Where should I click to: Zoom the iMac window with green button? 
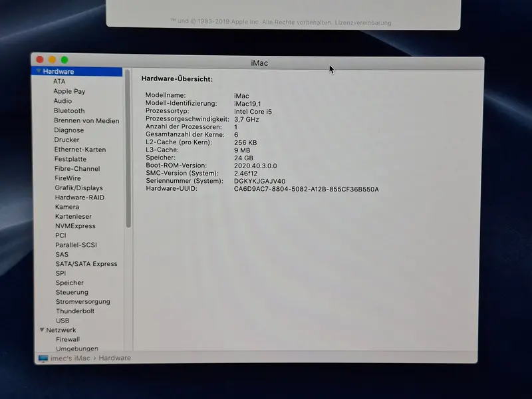[x=65, y=60]
